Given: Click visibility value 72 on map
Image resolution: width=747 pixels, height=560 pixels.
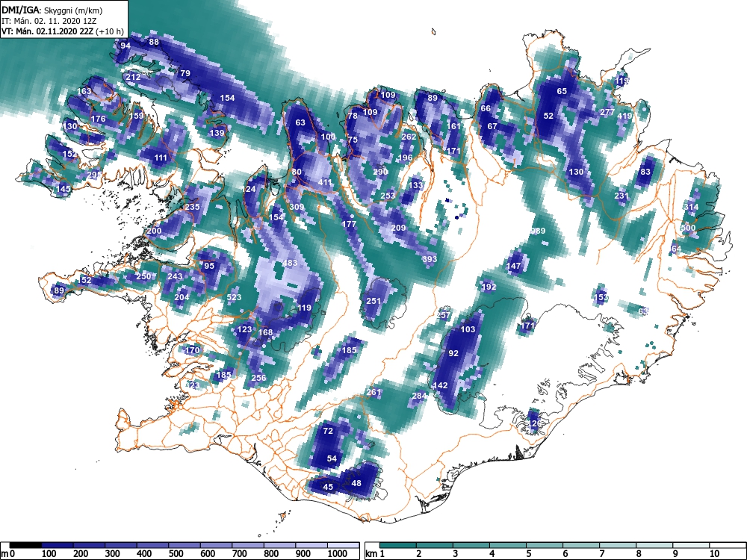Looking at the screenshot, I should pyautogui.click(x=328, y=431).
